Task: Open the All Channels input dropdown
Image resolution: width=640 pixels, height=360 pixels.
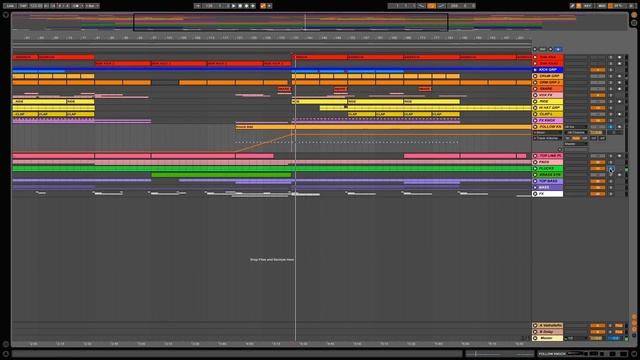Action: point(576,133)
